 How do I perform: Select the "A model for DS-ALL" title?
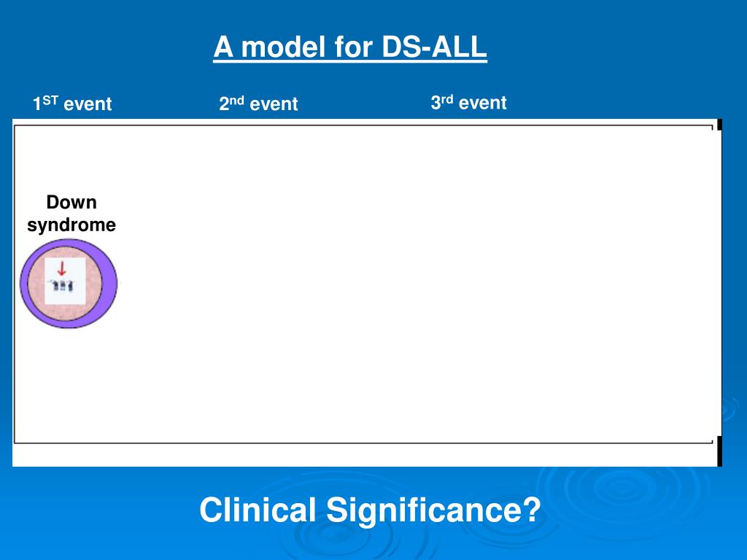click(350, 47)
